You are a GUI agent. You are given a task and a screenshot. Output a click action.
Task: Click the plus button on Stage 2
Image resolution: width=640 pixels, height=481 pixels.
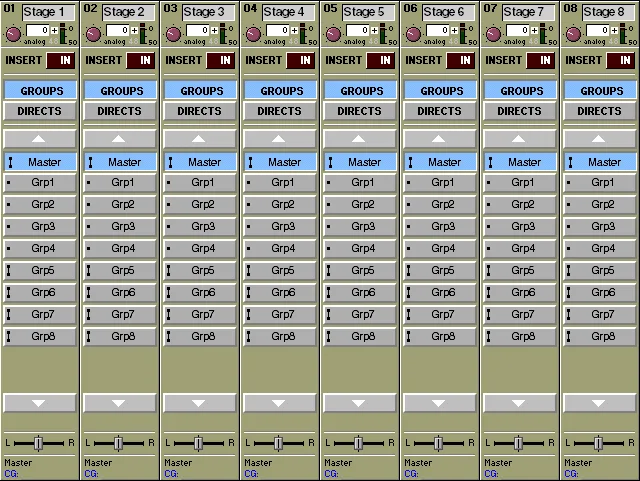(x=134, y=30)
